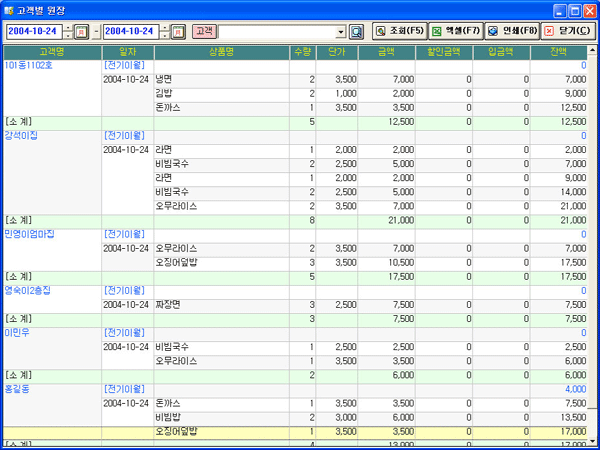Click the 돈까스 product under 101동1102호

pos(222,108)
